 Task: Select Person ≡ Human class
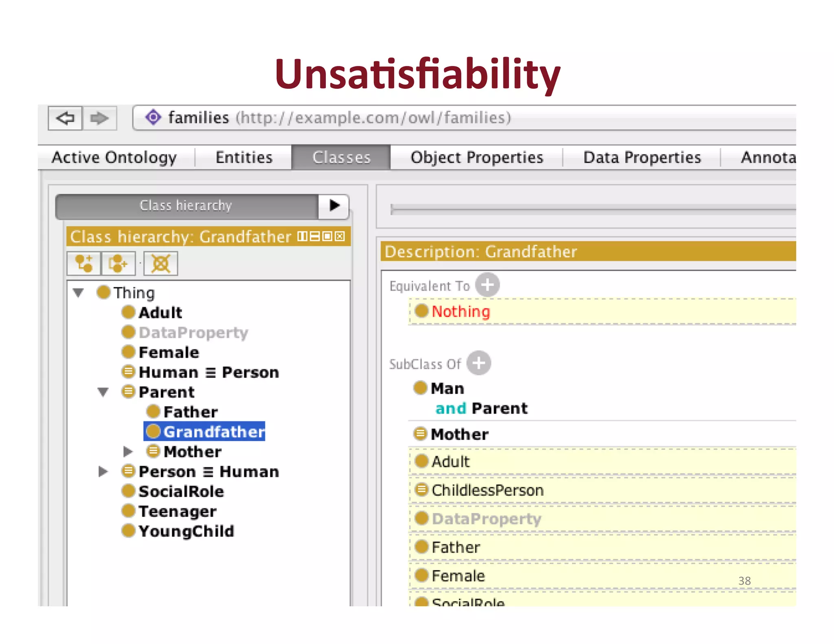(200, 472)
